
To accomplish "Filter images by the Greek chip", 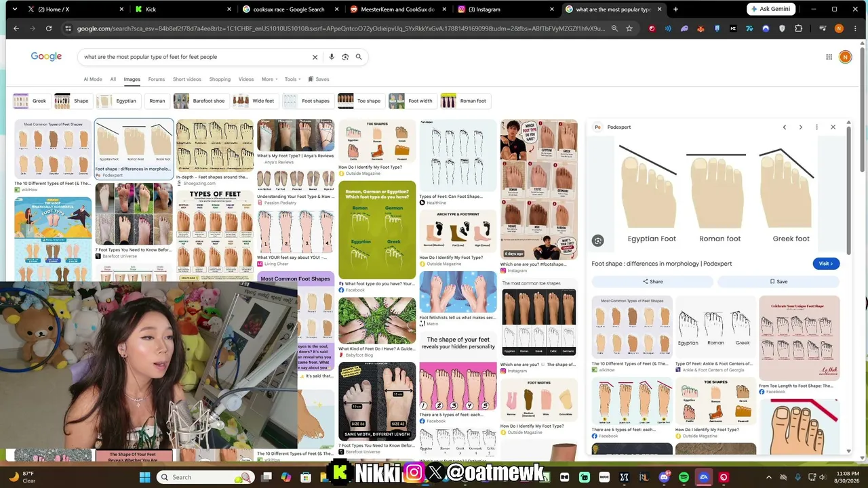I will (31, 101).
